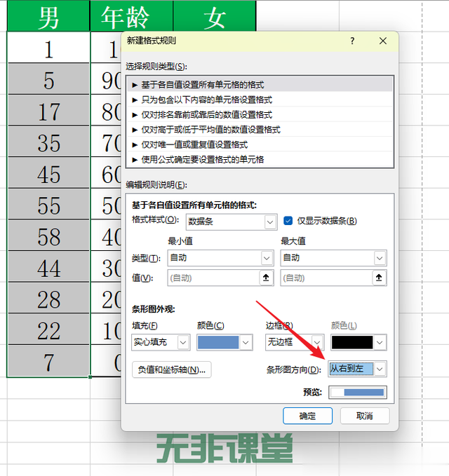The height and width of the screenshot is (476, 449).
Task: Select the cell containing 22 in 男 column
Action: pos(48,329)
